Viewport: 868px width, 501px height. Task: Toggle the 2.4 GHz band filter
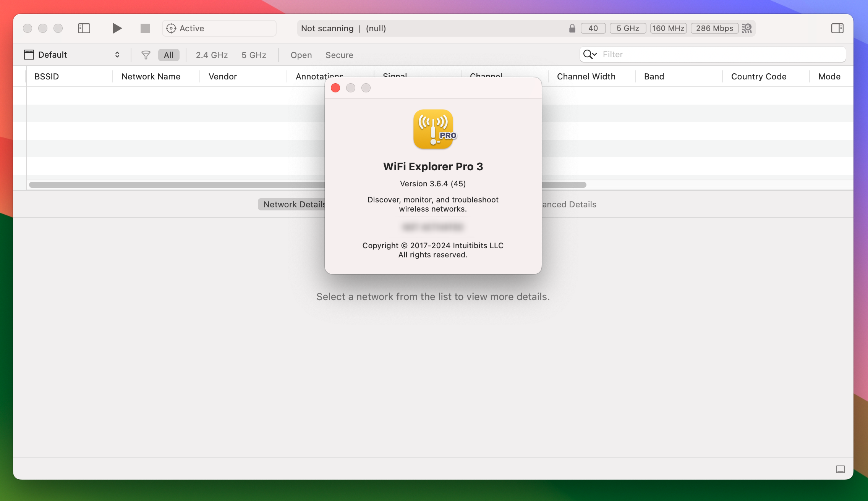point(212,54)
